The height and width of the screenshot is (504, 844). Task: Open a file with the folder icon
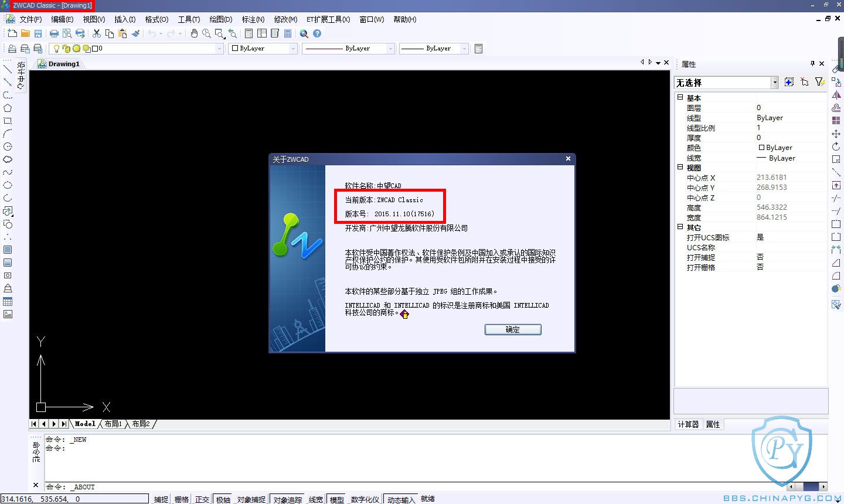pyautogui.click(x=25, y=34)
